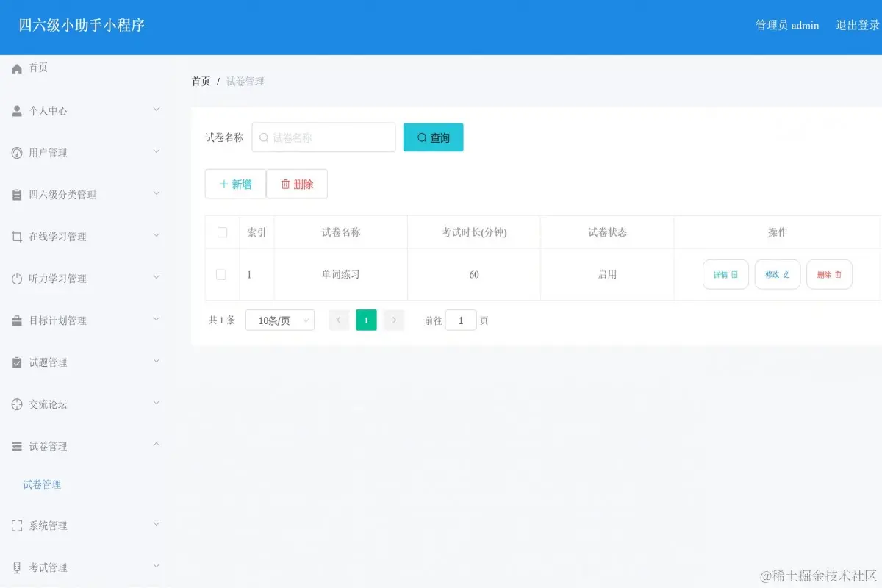Expand 考试管理 menu chevron
Image resolution: width=882 pixels, height=588 pixels.
[156, 566]
